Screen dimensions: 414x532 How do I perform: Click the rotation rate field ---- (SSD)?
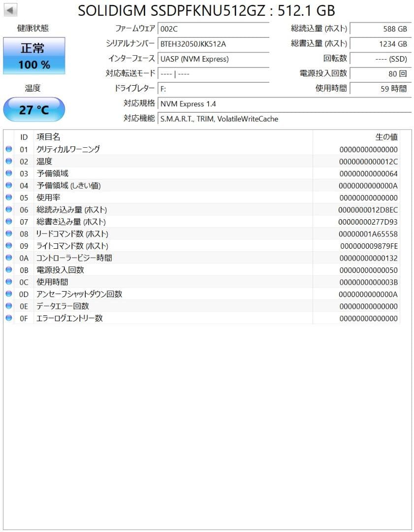(x=381, y=59)
